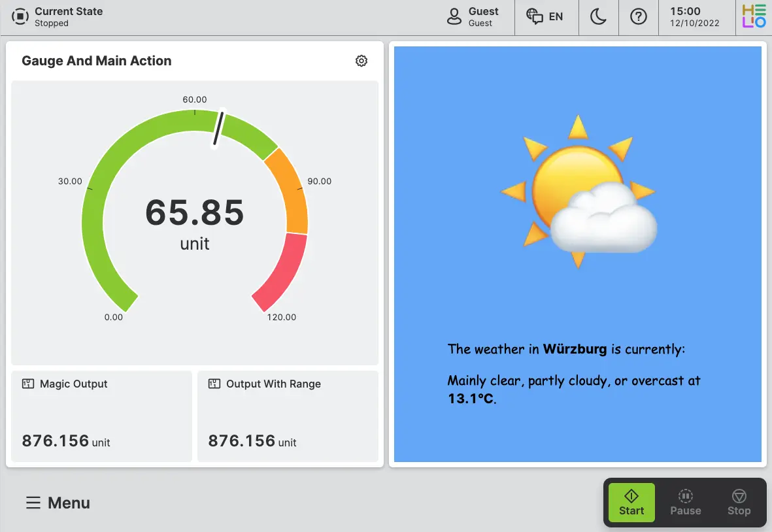Click the sun and cloud weather icon

(578, 193)
